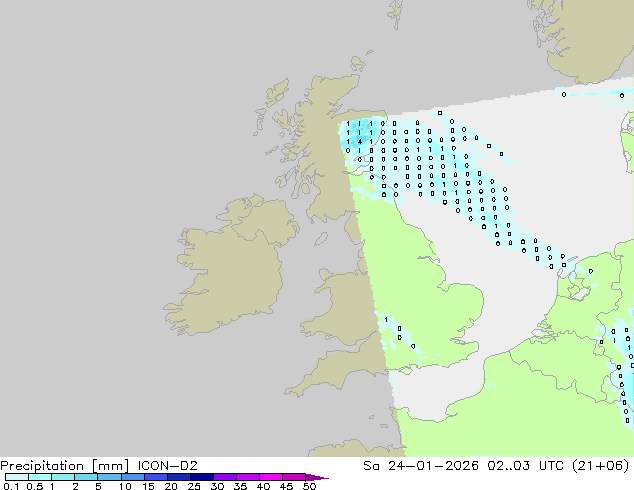Click the "0.1" legend tick label
The image size is (634, 490).
[x=11, y=486]
